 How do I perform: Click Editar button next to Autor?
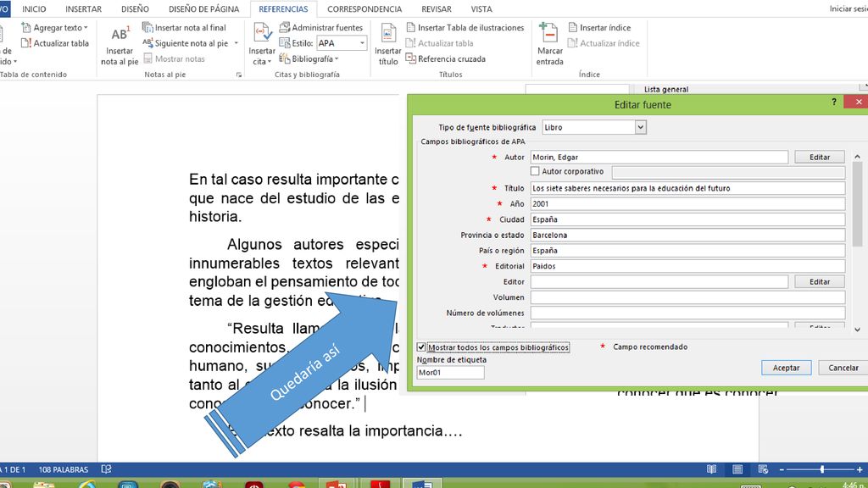click(820, 157)
